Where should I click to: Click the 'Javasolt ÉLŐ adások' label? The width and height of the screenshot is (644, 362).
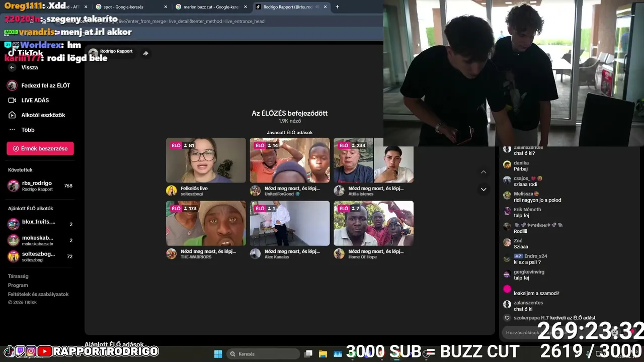(x=290, y=132)
